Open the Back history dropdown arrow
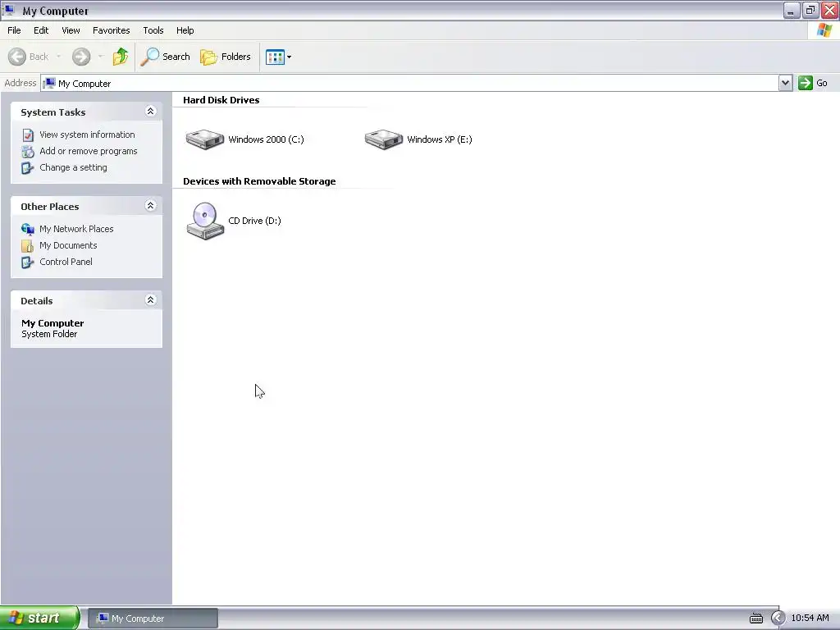840x630 pixels. (x=58, y=57)
